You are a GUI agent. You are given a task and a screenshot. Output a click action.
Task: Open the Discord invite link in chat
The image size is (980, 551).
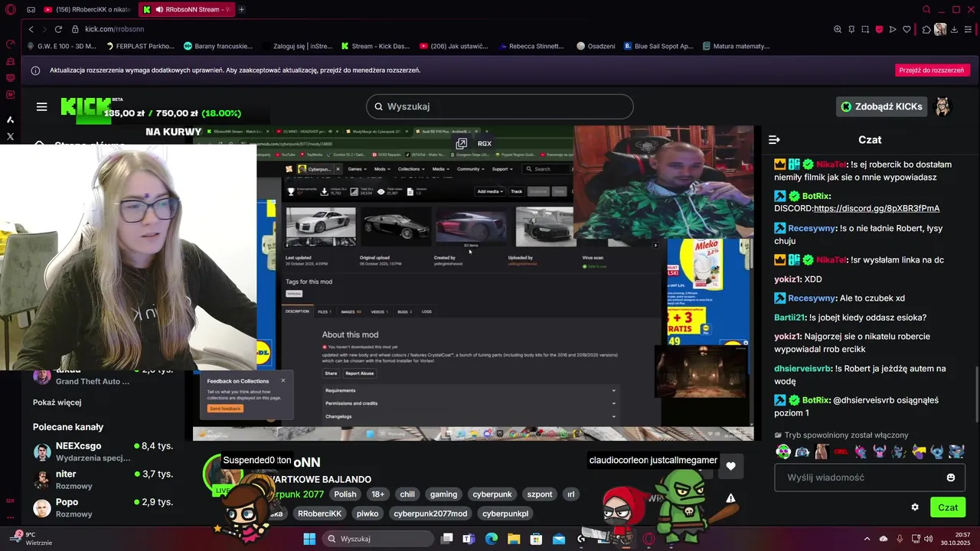877,208
